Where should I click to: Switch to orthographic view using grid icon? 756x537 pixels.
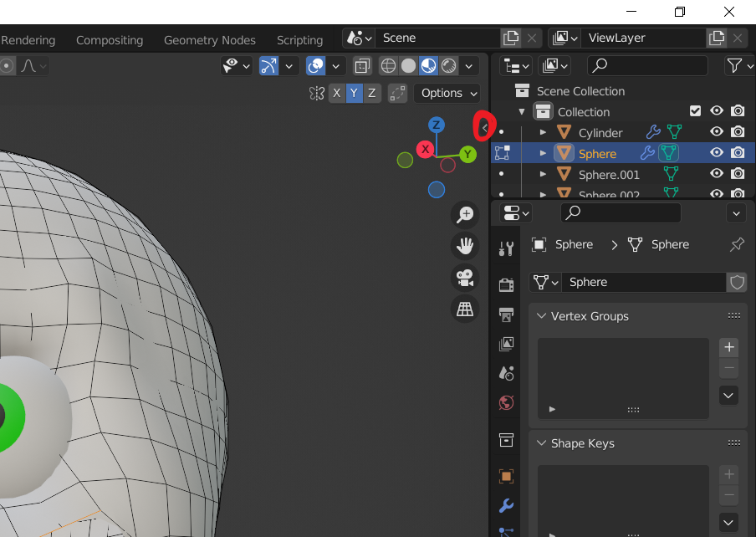point(464,309)
